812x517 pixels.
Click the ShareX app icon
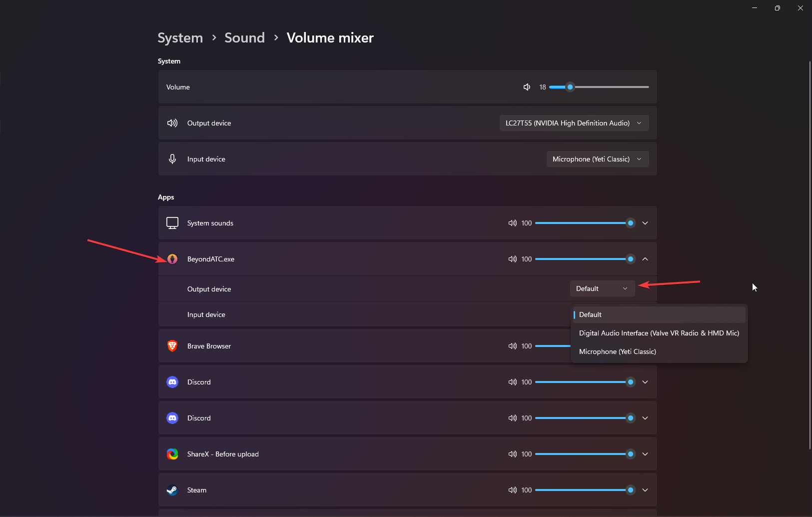point(172,454)
